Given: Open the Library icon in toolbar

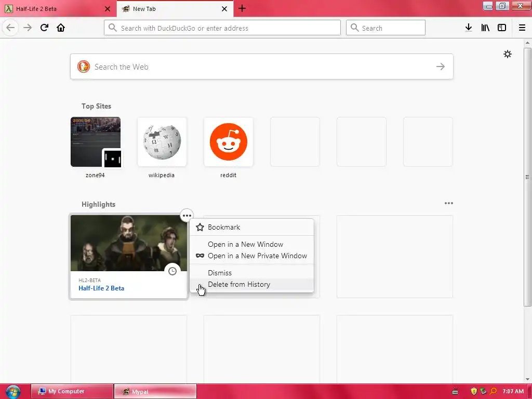Looking at the screenshot, I should tap(485, 28).
